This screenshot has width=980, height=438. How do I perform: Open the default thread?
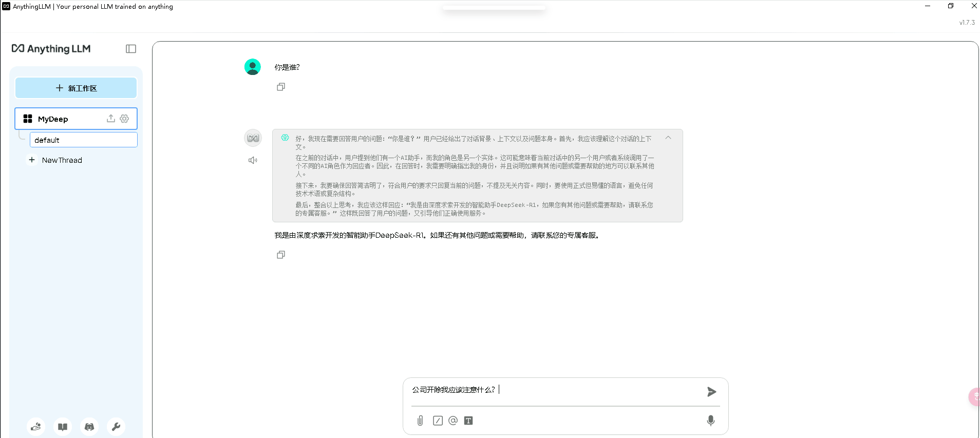[x=84, y=140]
